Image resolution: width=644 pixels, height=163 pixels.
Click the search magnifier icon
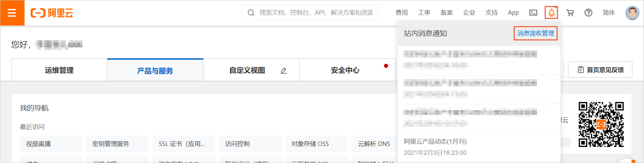pos(251,13)
